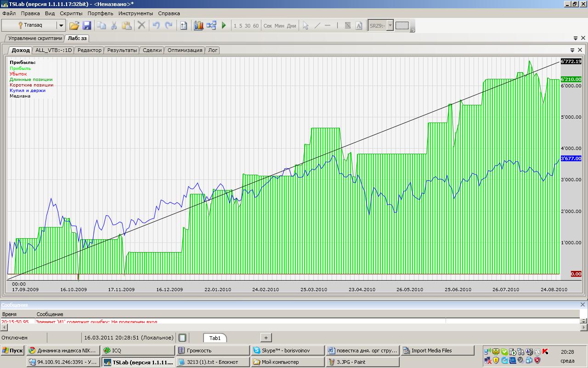The image size is (588, 368).
Task: Set the 60 minute interval
Action: [256, 26]
